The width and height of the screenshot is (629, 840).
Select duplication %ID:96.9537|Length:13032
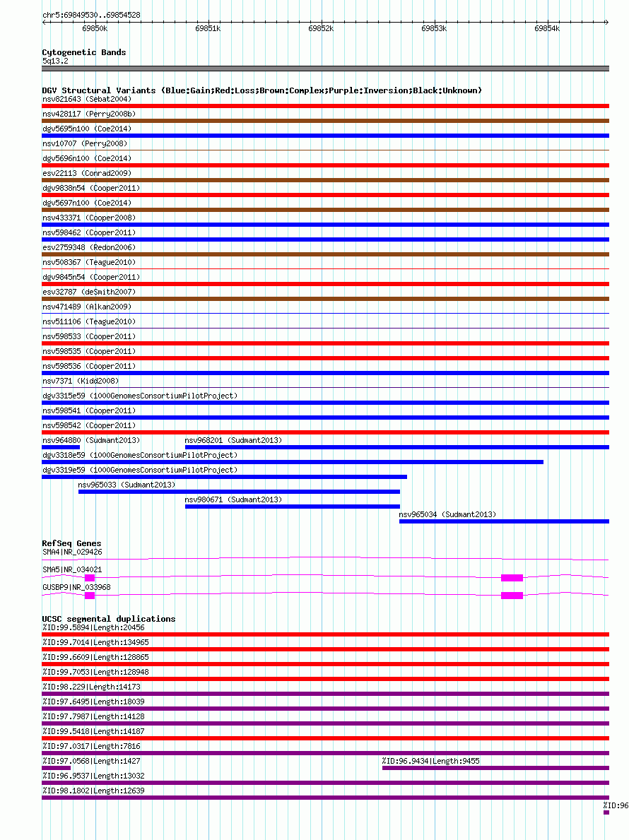[93, 776]
